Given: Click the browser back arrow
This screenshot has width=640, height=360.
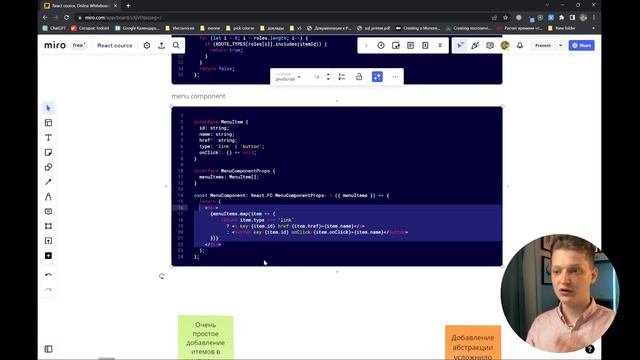Looking at the screenshot, I should click(x=45, y=18).
